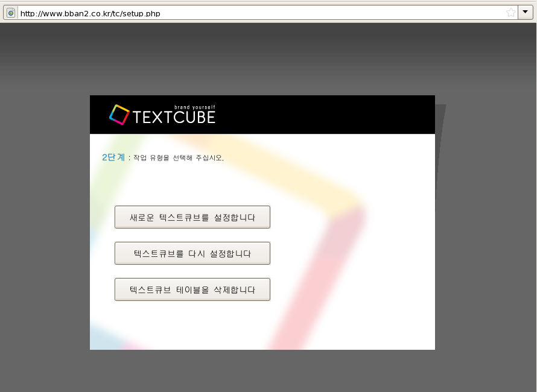This screenshot has width=537, height=392.
Task: Click the instruction text '작업 유형을 선택해 주십시오.'
Action: [x=179, y=158]
